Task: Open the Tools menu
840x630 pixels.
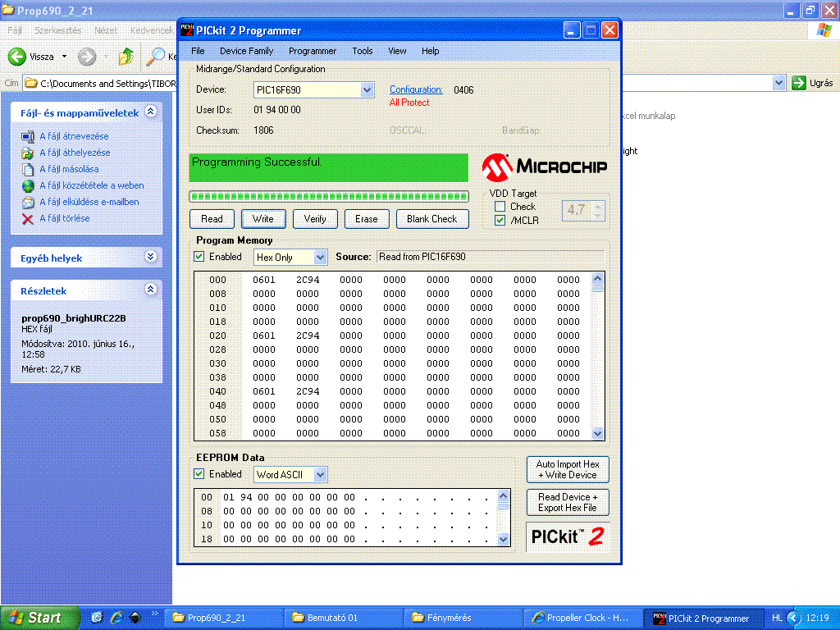Action: tap(362, 51)
